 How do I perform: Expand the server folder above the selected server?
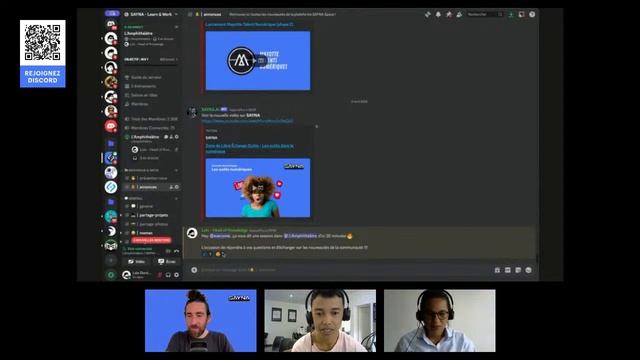click(x=111, y=144)
